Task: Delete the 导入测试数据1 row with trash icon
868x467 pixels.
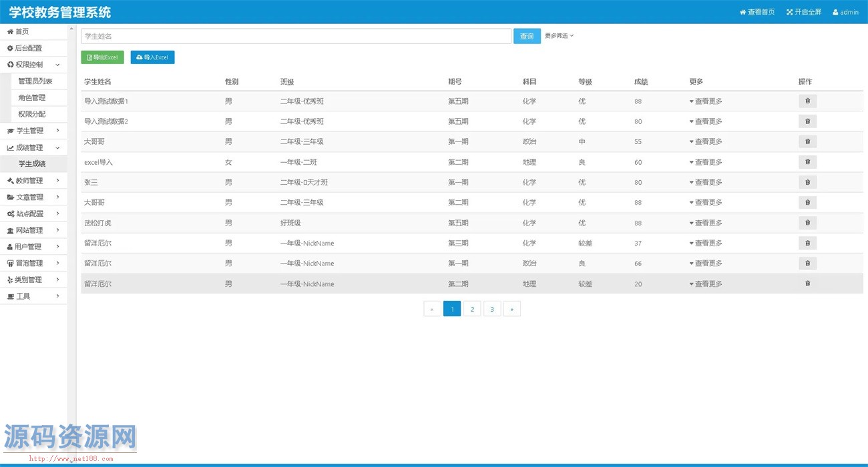Action: point(807,101)
